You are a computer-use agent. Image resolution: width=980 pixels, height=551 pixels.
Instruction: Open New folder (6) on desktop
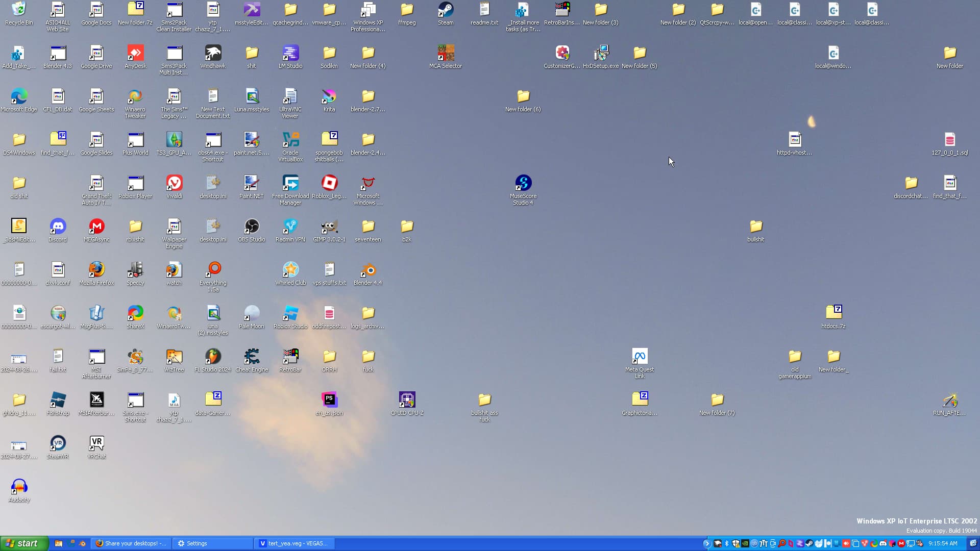[523, 101]
